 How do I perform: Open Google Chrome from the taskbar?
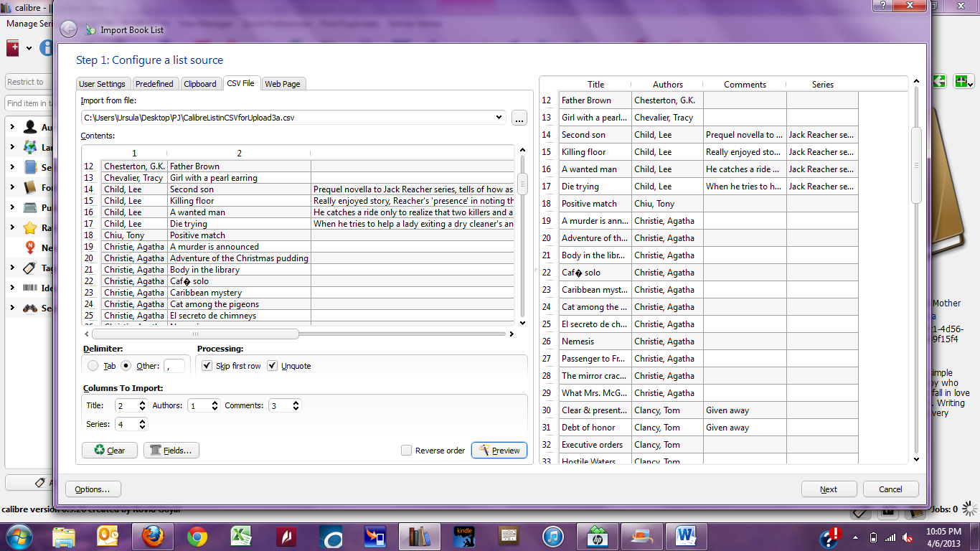(x=197, y=536)
